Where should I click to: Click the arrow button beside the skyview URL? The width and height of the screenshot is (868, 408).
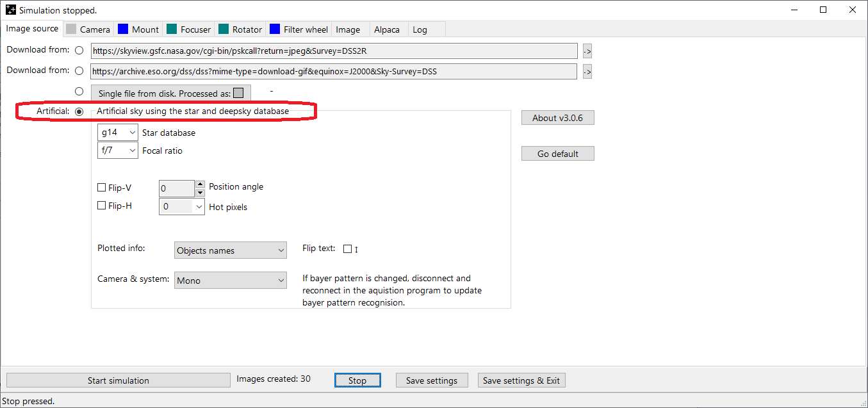click(x=587, y=51)
